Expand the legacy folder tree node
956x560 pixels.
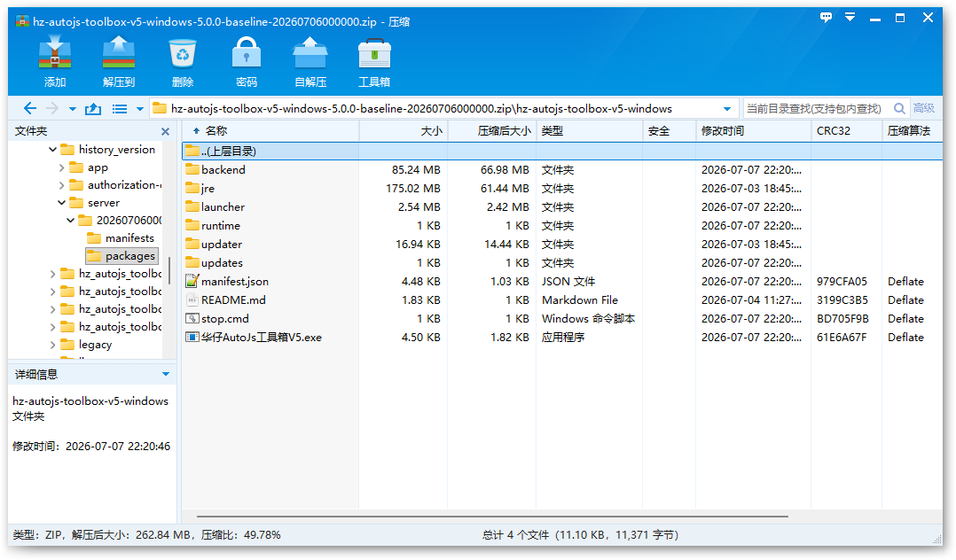[x=52, y=345]
